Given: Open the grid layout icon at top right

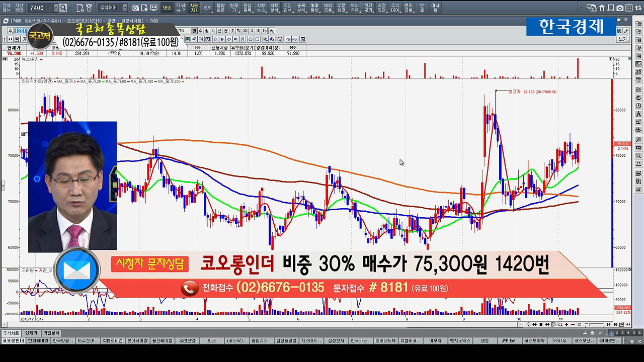Looking at the screenshot, I should [629, 8].
